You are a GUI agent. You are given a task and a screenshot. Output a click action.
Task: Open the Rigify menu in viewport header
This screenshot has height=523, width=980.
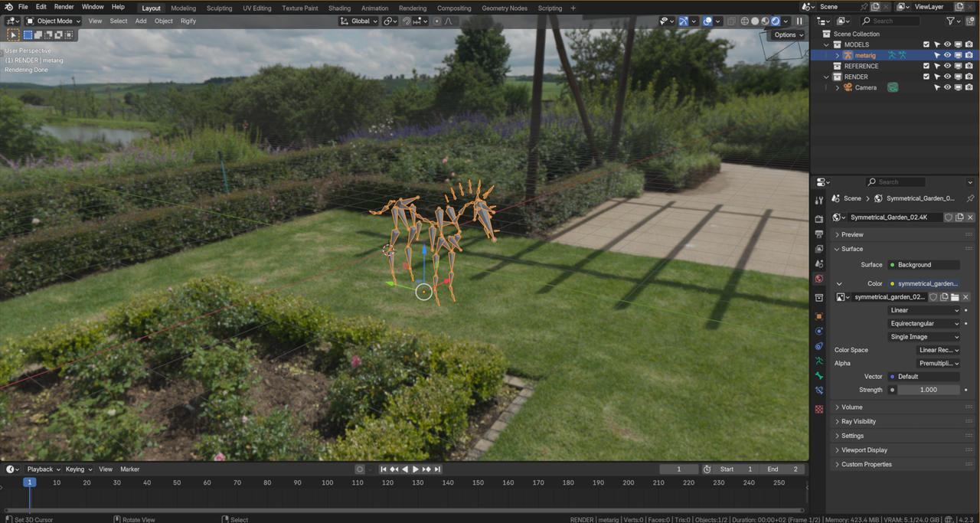188,21
